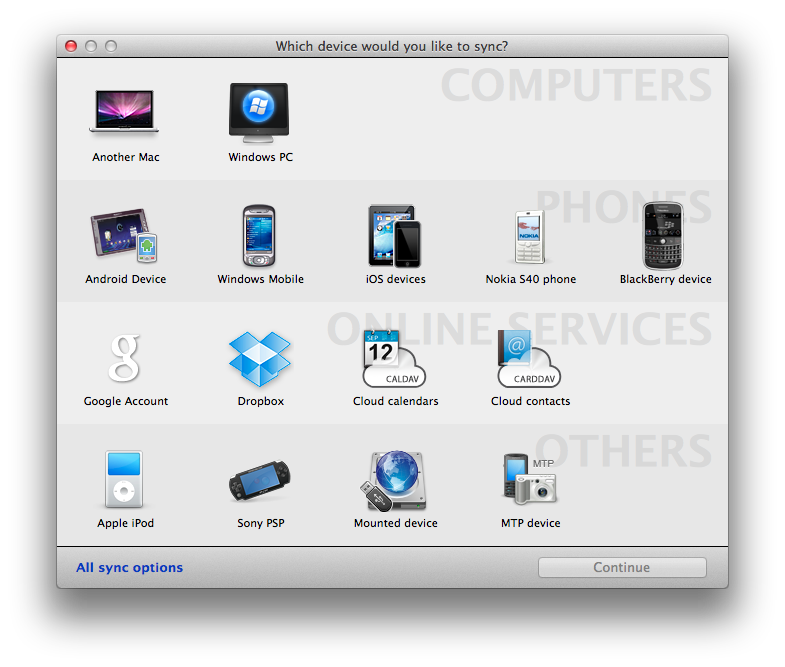Select the Google Account icon
Image resolution: width=785 pixels, height=667 pixels.
tap(125, 357)
